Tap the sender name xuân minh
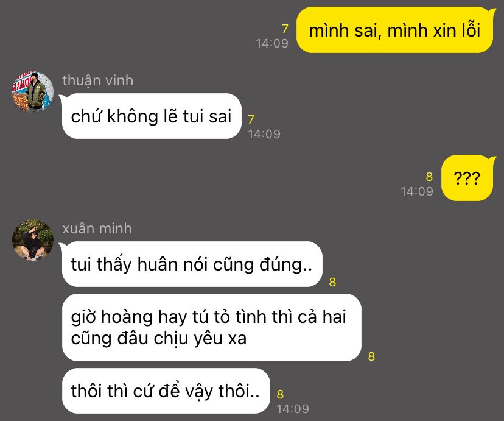Image resolution: width=504 pixels, height=421 pixels. coord(97,228)
